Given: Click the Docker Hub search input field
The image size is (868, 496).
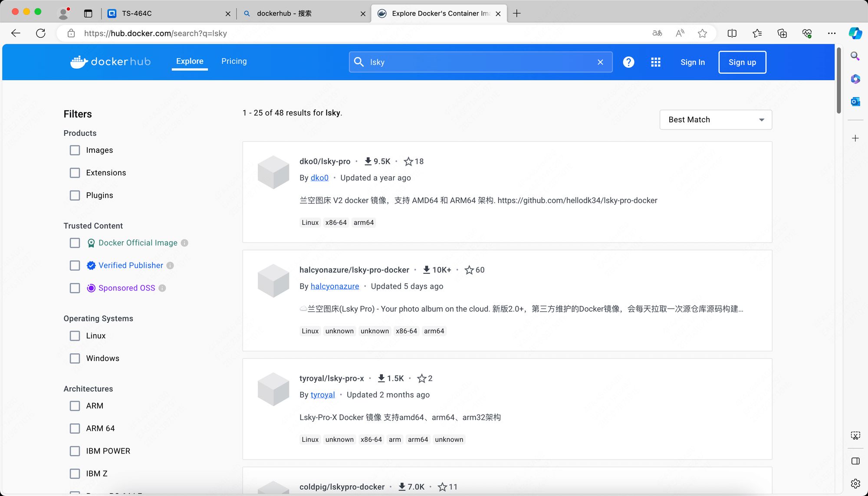Looking at the screenshot, I should (x=477, y=62).
